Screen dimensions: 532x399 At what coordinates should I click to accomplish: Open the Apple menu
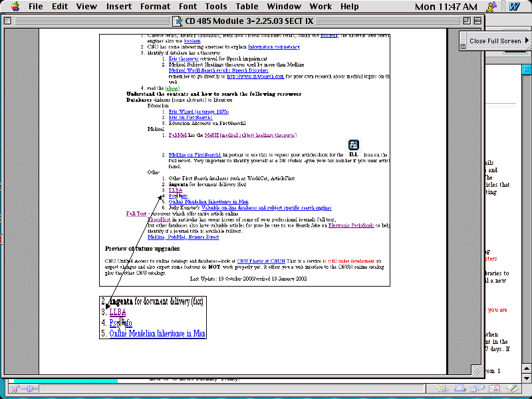(x=15, y=6)
